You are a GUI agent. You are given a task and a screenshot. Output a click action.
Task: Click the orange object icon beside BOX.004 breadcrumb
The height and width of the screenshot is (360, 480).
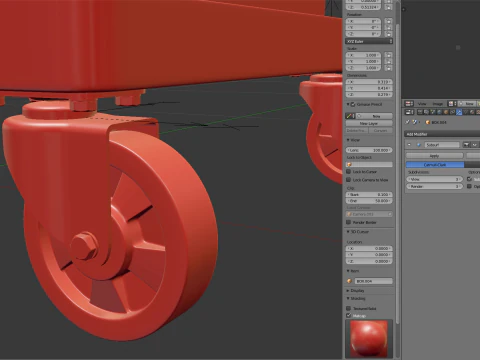click(428, 122)
